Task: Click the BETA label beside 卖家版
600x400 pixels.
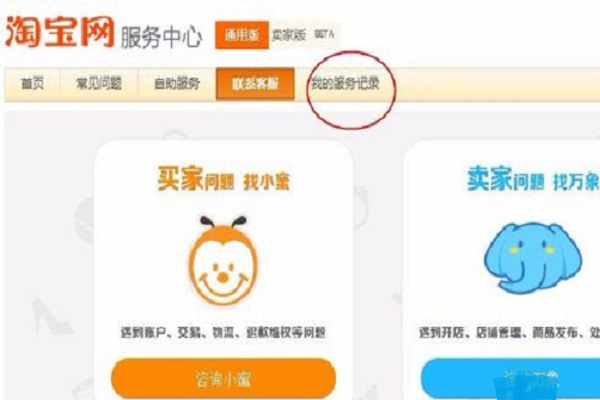Action: (324, 34)
